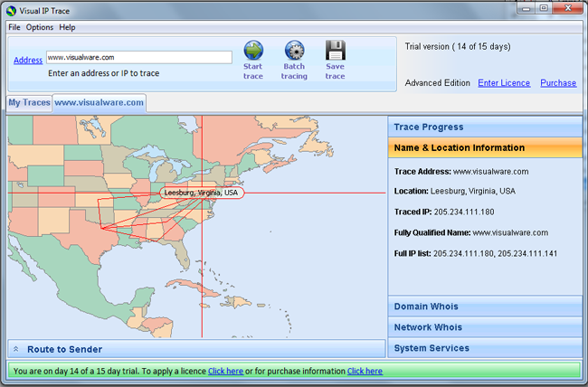The height and width of the screenshot is (387, 588).
Task: Expand the Trace Progress section
Action: tap(429, 127)
